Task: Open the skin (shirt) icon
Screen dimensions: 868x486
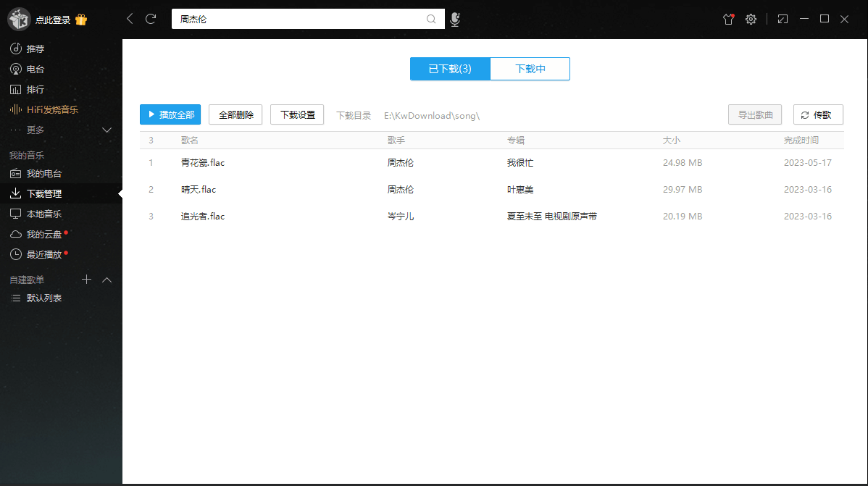Action: tap(729, 20)
